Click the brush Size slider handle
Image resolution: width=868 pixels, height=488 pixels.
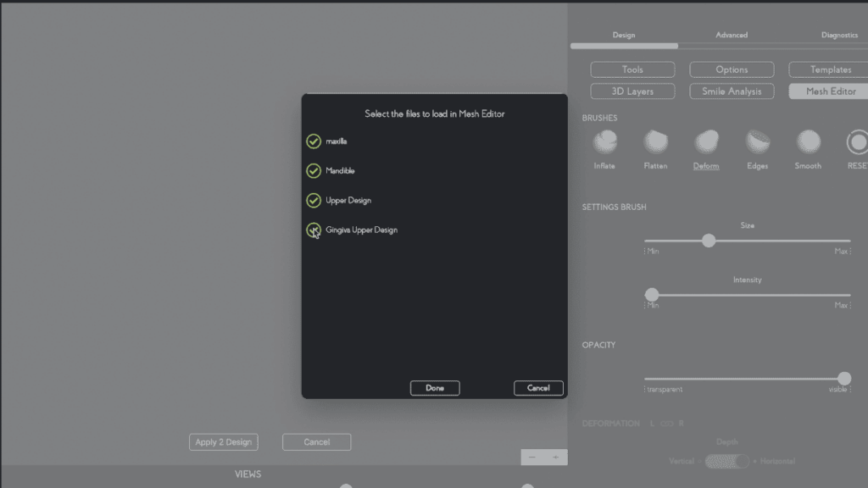[709, 241]
